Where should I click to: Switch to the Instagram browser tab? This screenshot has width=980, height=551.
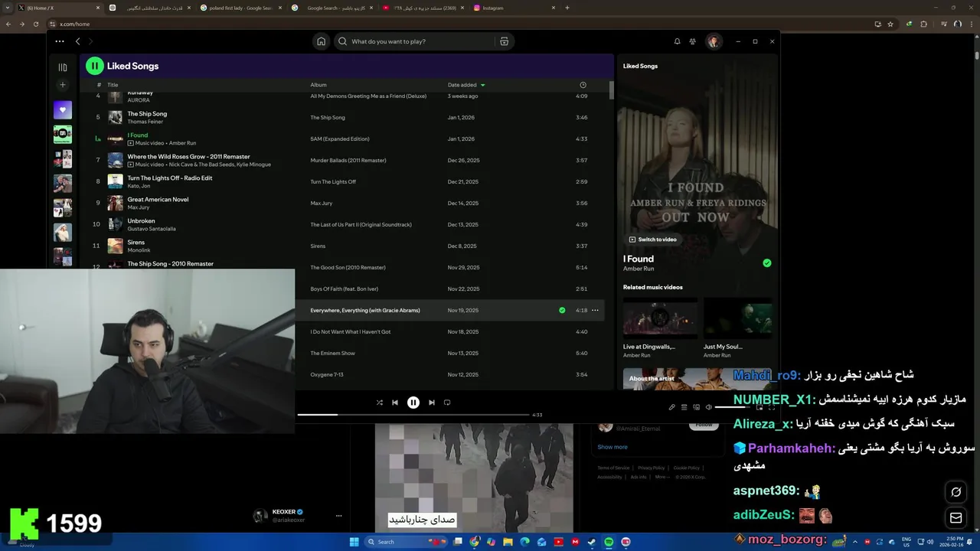tap(514, 8)
